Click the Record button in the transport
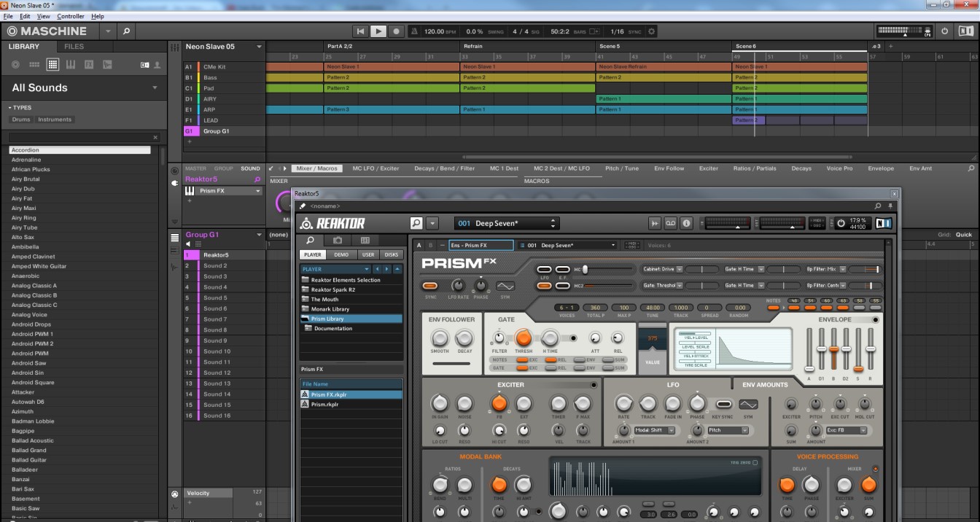Screen dimensions: 980x522 tap(396, 31)
